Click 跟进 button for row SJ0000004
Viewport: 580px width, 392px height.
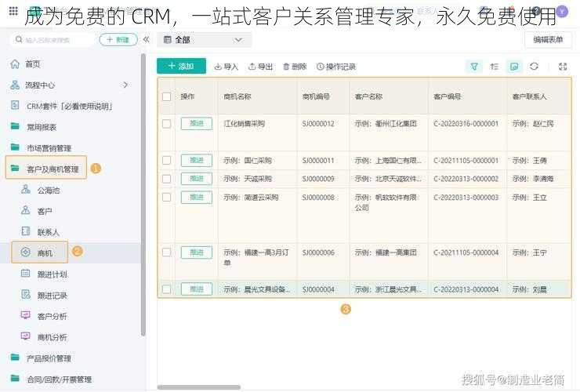click(x=197, y=289)
